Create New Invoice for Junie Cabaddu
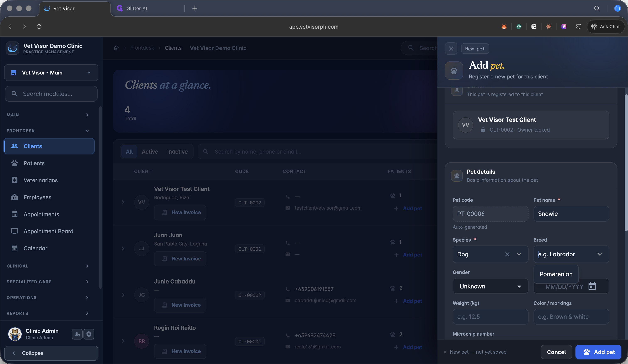The image size is (628, 364). click(180, 305)
